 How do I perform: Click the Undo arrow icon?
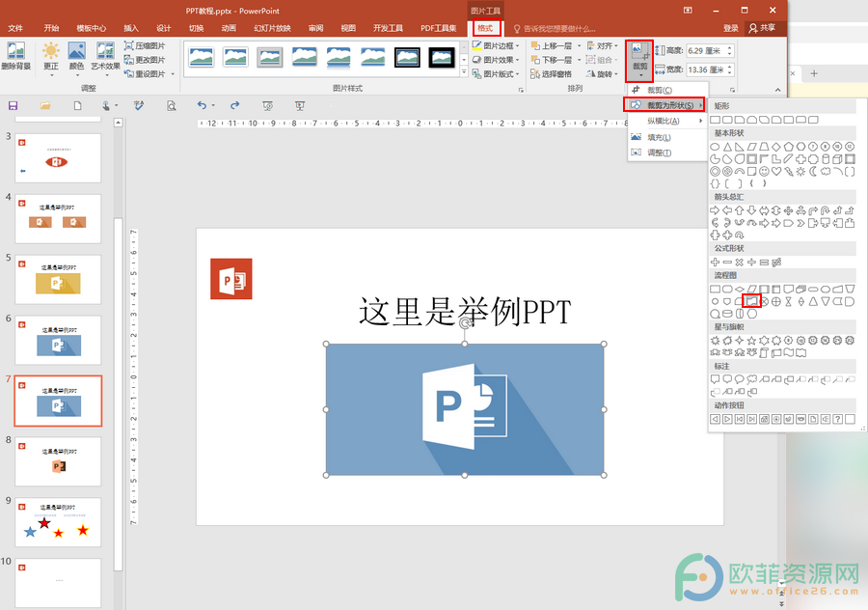pyautogui.click(x=202, y=105)
